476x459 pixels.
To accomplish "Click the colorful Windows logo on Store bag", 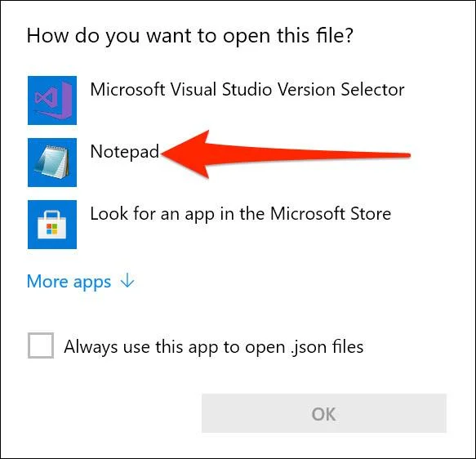I will click(52, 229).
